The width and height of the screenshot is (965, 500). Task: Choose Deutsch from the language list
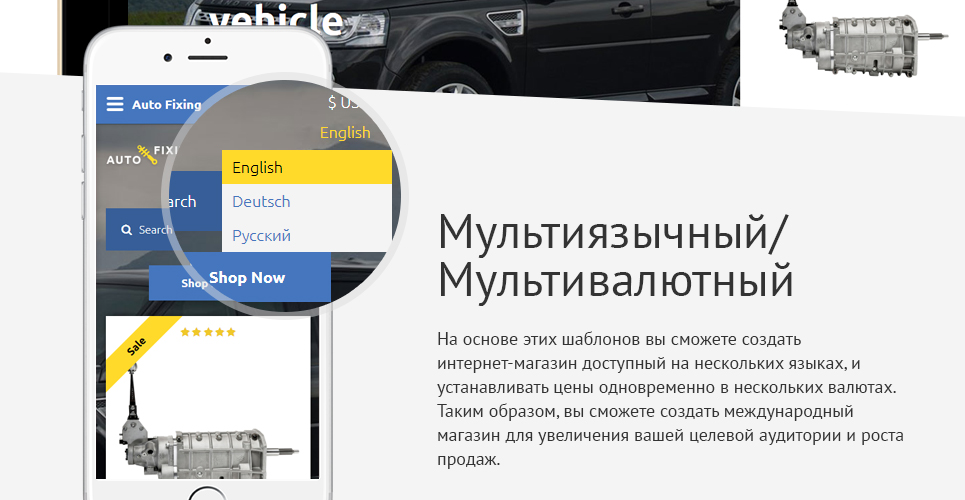(x=306, y=201)
